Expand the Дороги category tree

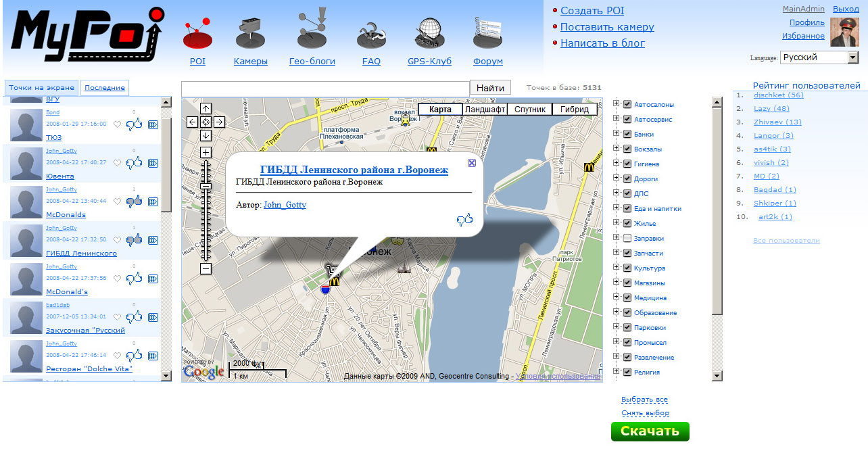[x=616, y=178]
